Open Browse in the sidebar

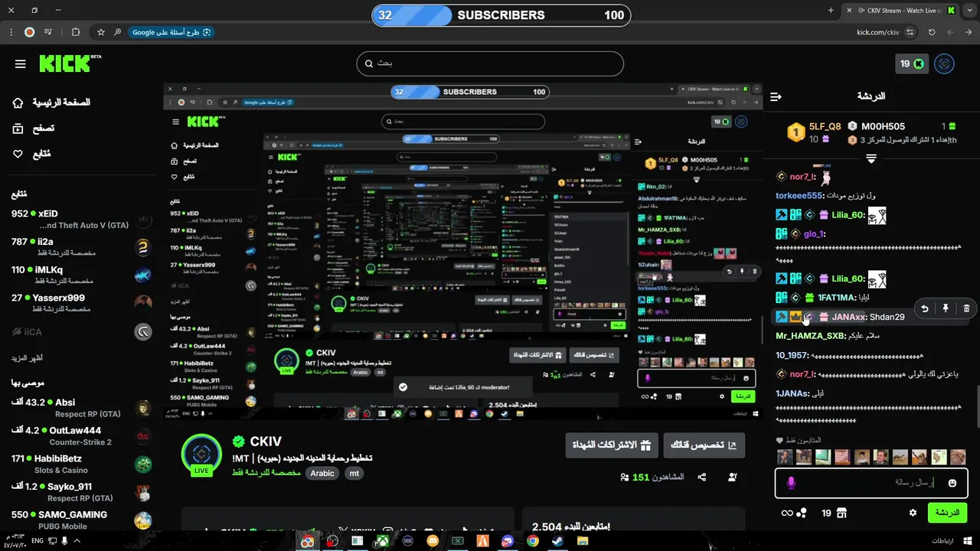point(34,129)
